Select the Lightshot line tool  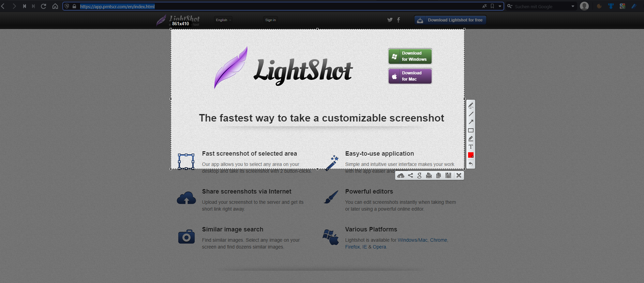471,114
